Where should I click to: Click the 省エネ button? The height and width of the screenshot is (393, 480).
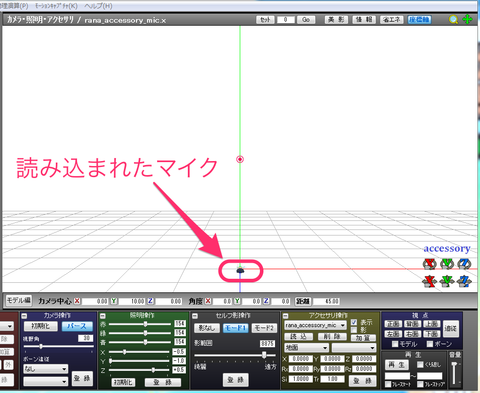(x=392, y=20)
